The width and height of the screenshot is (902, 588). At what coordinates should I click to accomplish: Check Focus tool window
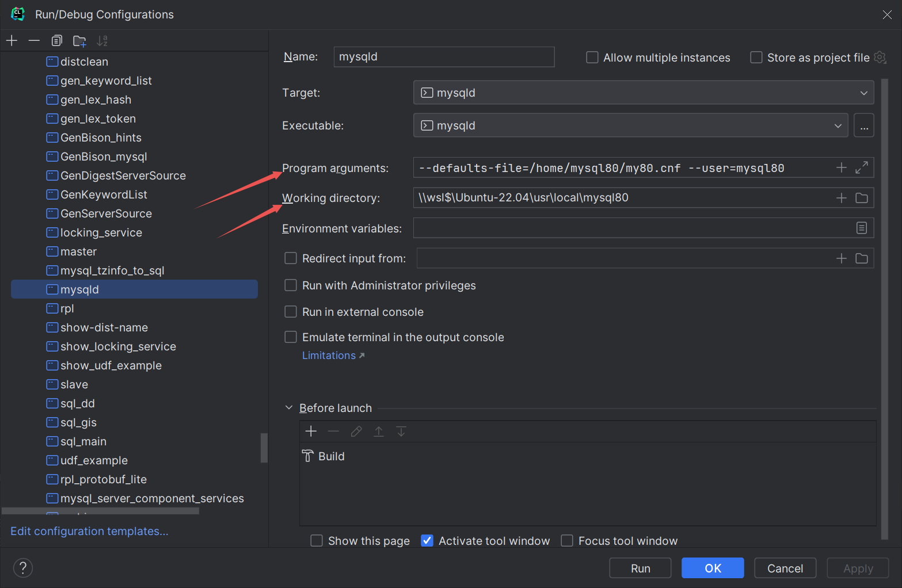point(567,541)
